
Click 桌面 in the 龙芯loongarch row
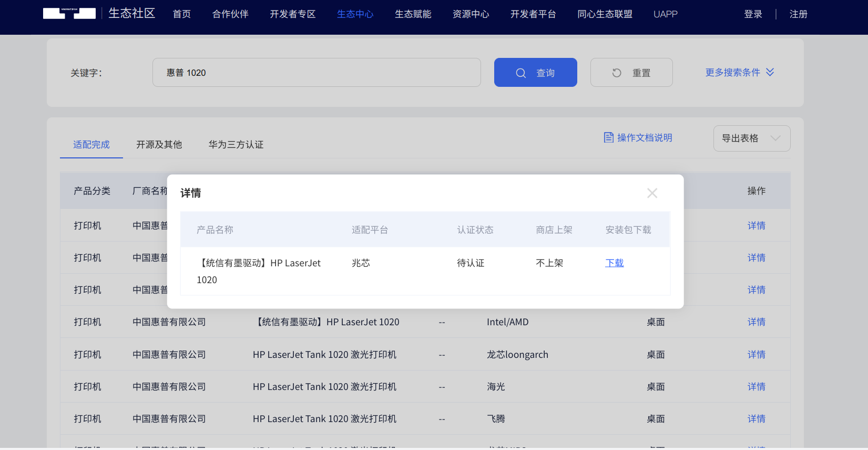coord(656,355)
